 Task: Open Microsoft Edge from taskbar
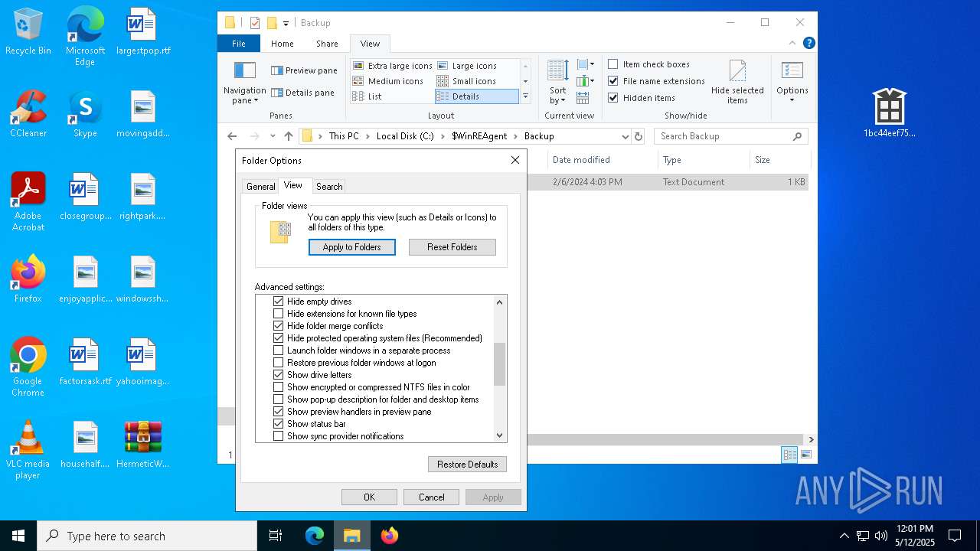315,536
